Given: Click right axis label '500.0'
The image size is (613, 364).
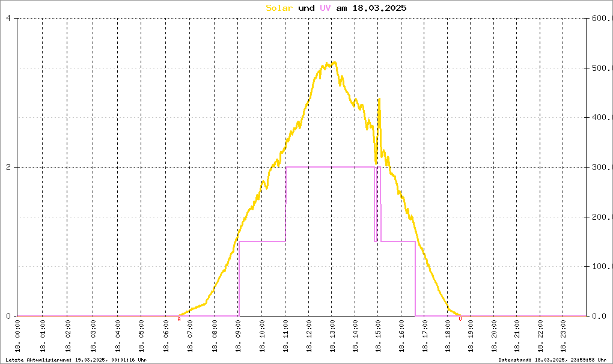Looking at the screenshot, I should (x=602, y=68).
